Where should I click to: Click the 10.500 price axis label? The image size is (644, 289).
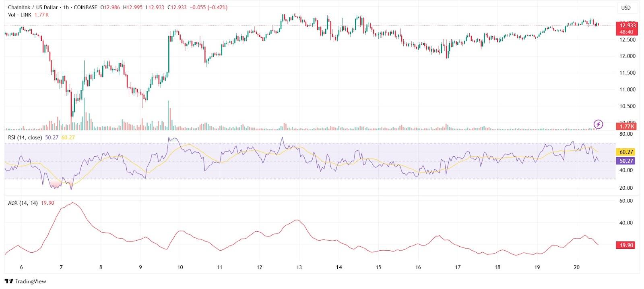tap(627, 106)
